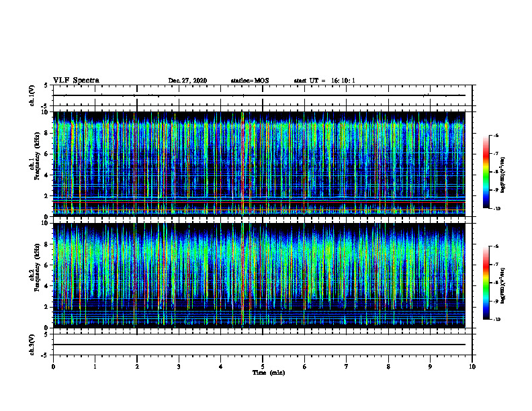Screen dimensions: 532x411
Task: Click the ch.2 colorbar log(PSD) label
Action: pos(503,286)
